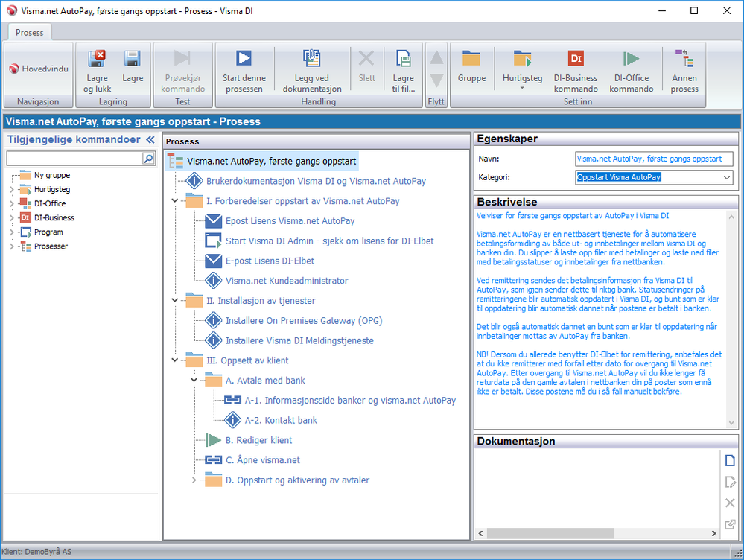The width and height of the screenshot is (744, 560).
Task: Click the Slett delete icon in ribbon
Action: pos(366,58)
